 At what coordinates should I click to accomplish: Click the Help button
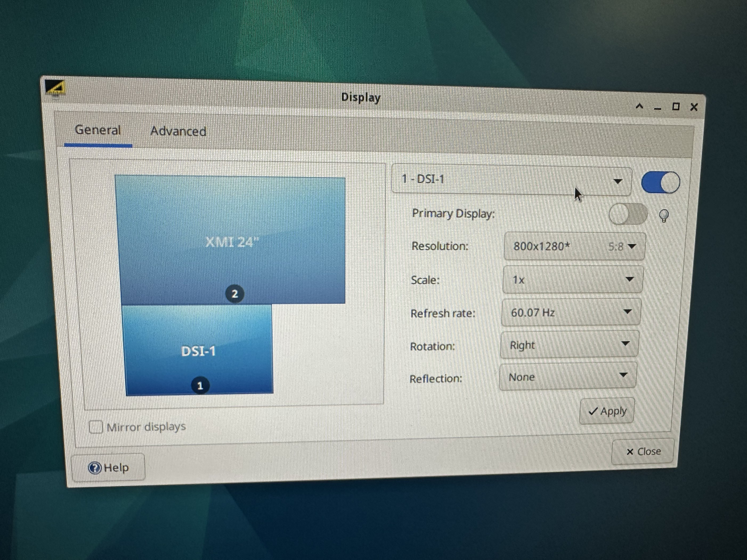point(109,468)
